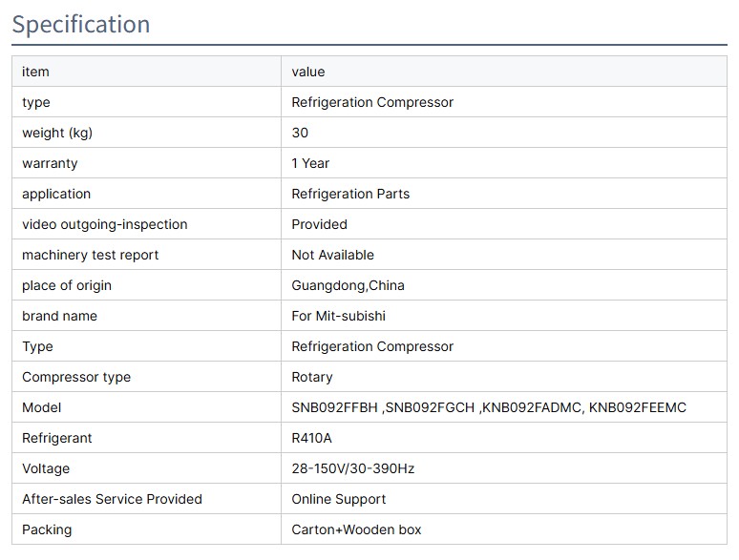Click the '1 Year' warranty value
739x560 pixels.
(x=310, y=163)
